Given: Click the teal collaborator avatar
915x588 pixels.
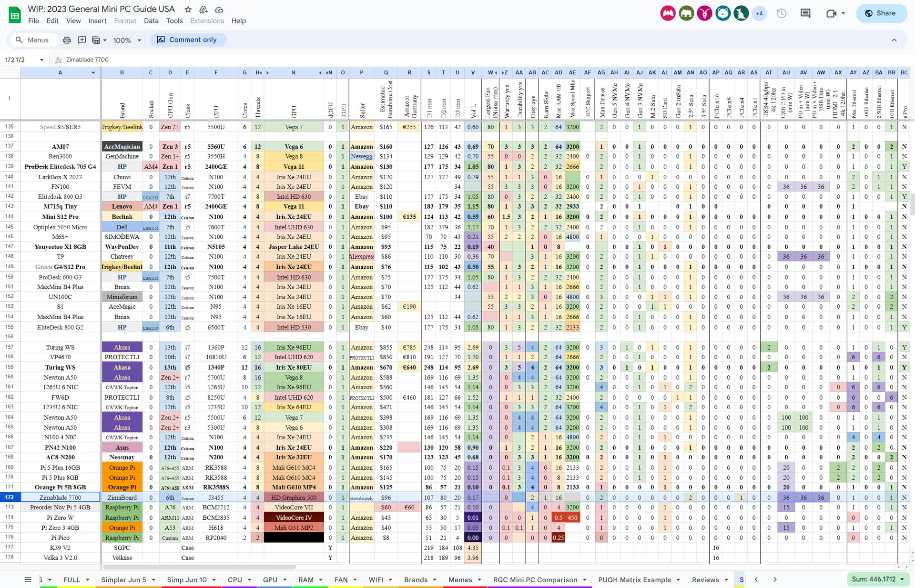Looking at the screenshot, I should [x=723, y=13].
